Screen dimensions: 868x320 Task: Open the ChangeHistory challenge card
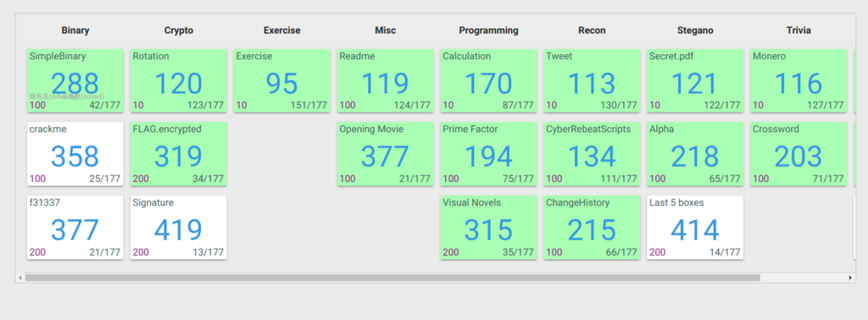tap(593, 227)
